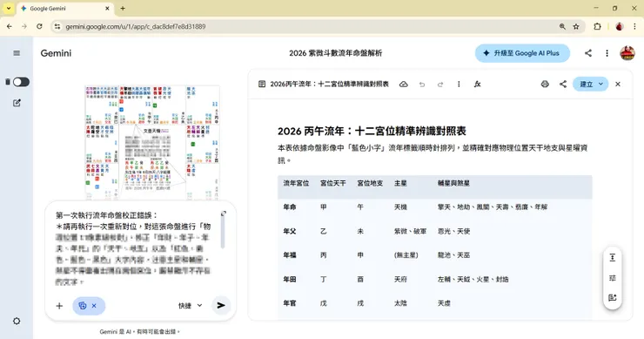Open the Google account avatar

[627, 53]
